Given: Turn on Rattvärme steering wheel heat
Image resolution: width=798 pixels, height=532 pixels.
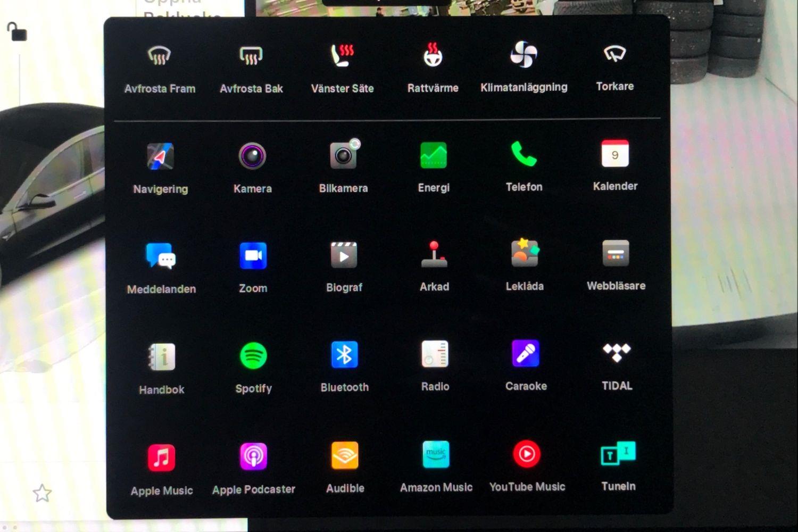Looking at the screenshot, I should 433,55.
